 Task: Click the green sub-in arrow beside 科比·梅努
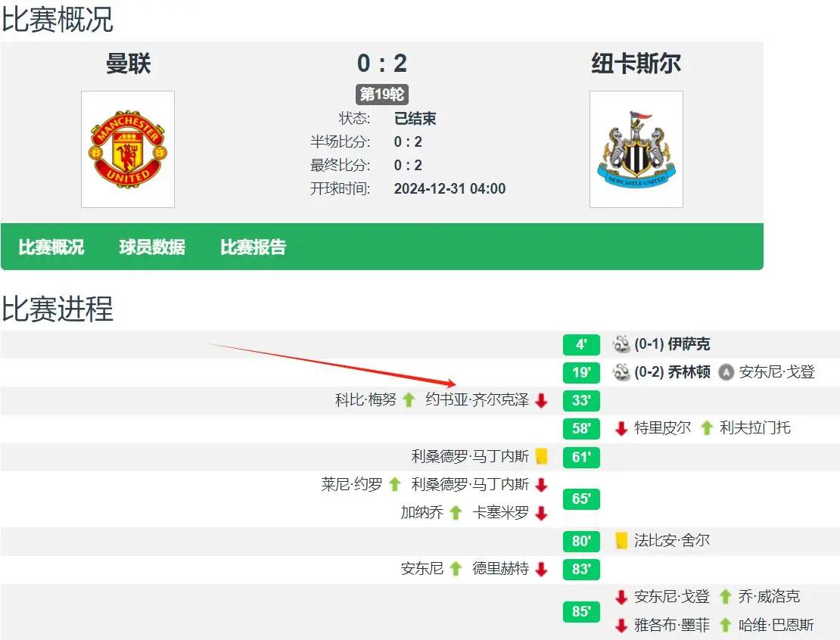[409, 400]
